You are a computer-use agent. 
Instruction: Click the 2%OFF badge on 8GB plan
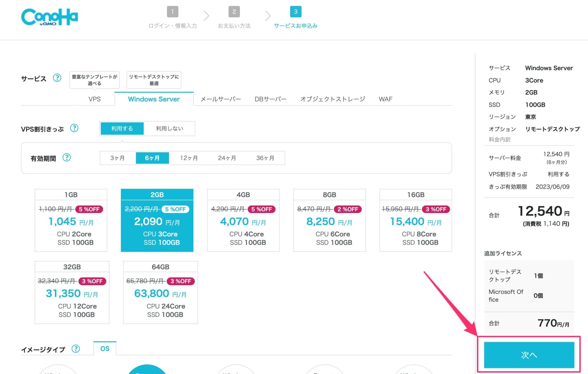tap(348, 209)
